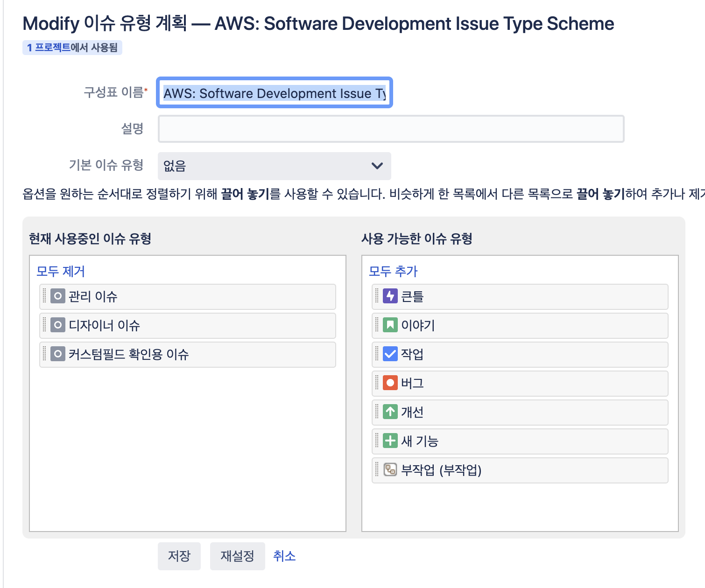The image size is (705, 588).
Task: Select the 작업 row text
Action: pyautogui.click(x=412, y=354)
